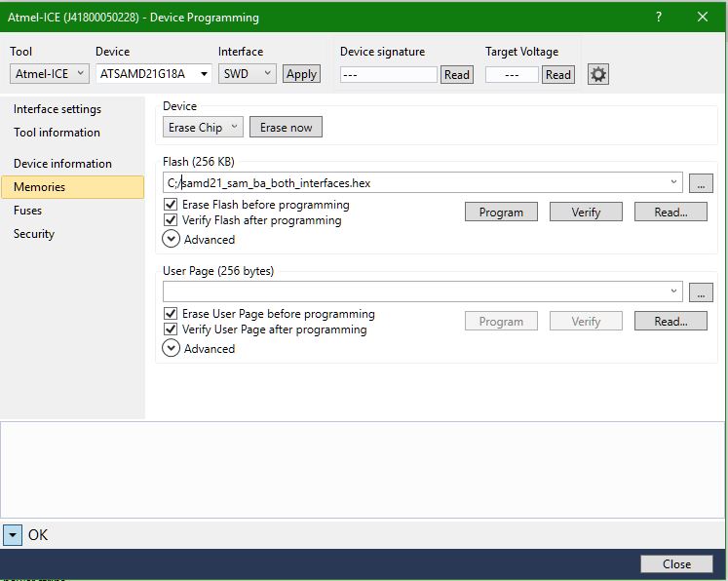Verify the Flash memory

tap(586, 213)
